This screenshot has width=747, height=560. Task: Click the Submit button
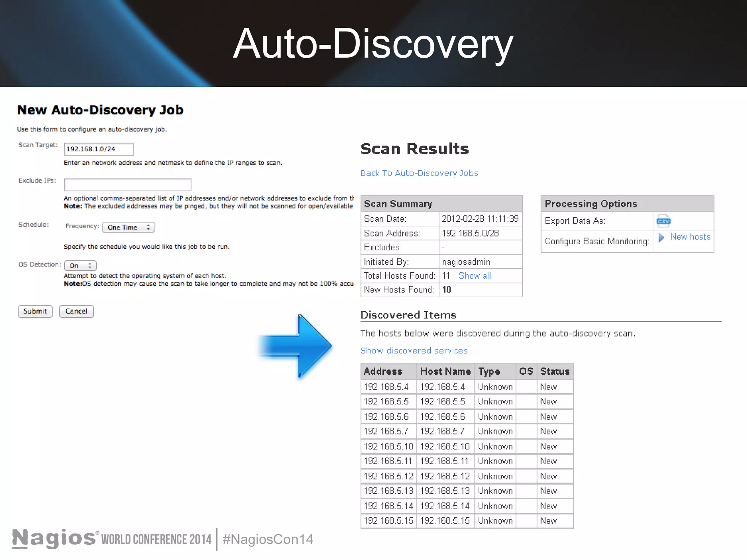(35, 311)
